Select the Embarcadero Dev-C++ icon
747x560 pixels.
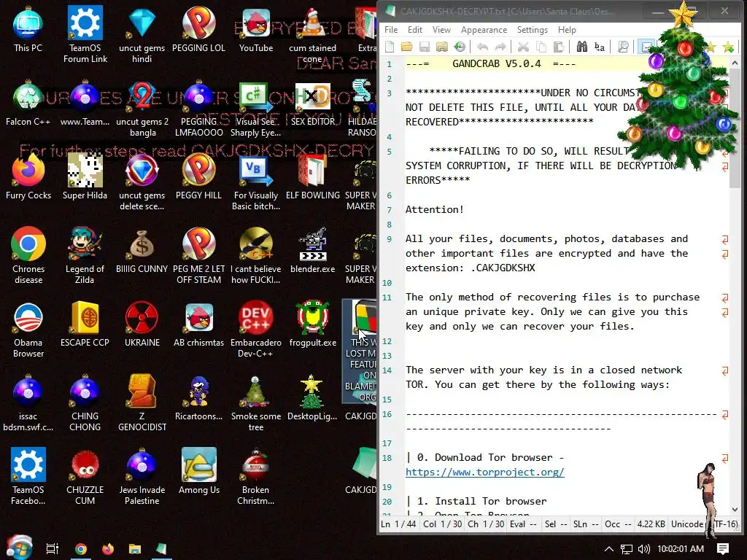[256, 330]
